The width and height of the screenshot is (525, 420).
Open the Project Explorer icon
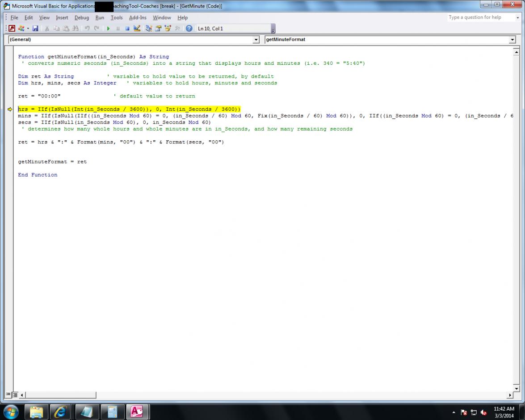(149, 29)
